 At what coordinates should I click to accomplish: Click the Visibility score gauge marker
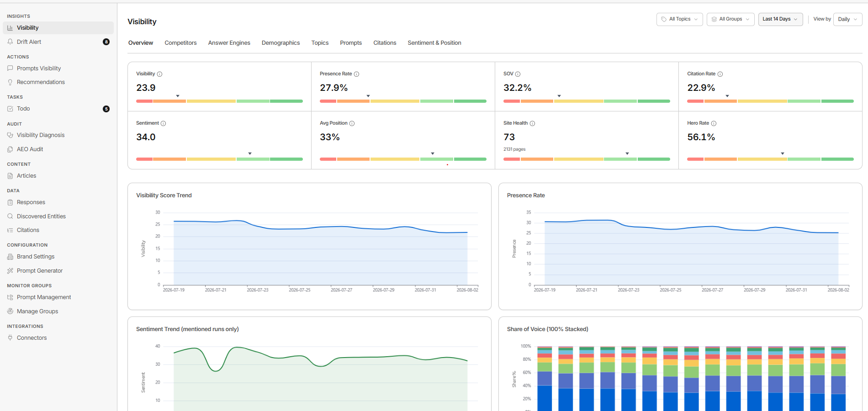178,96
